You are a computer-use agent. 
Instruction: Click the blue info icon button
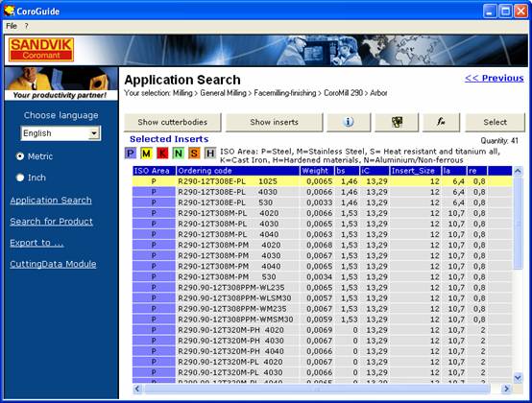click(x=349, y=122)
